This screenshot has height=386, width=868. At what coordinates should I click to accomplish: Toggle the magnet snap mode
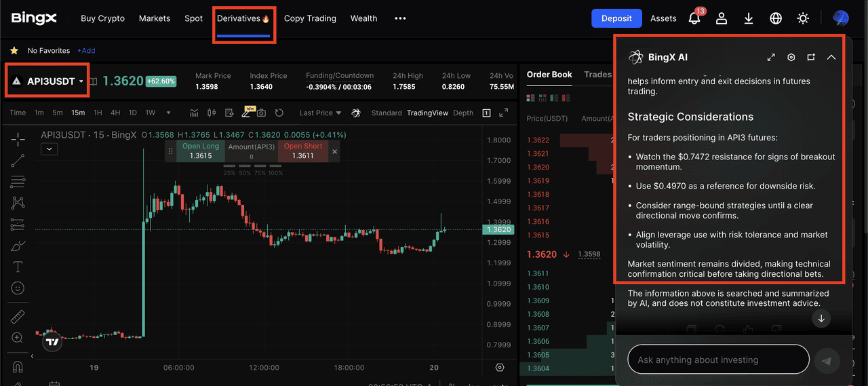coord(18,367)
